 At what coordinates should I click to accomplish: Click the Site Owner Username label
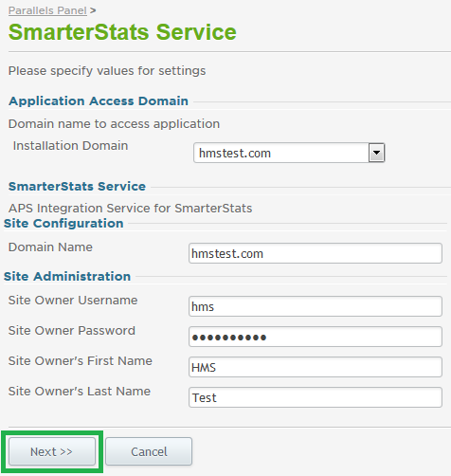click(73, 300)
